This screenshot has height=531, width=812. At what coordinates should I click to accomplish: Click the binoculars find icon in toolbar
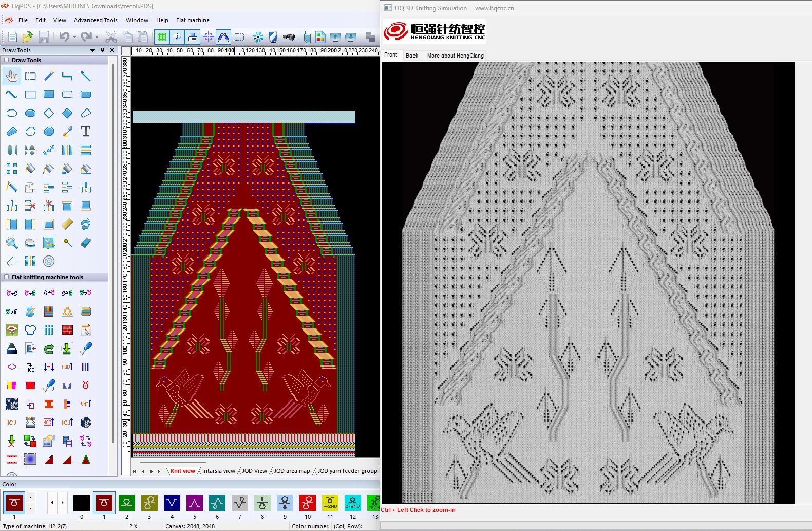coord(289,37)
